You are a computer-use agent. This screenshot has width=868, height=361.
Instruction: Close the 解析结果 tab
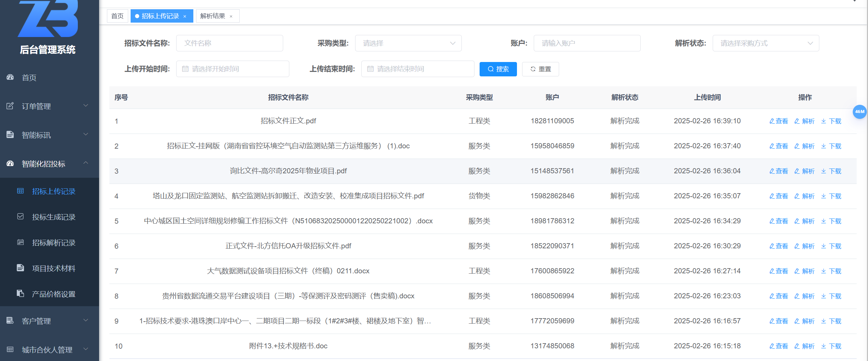[231, 16]
